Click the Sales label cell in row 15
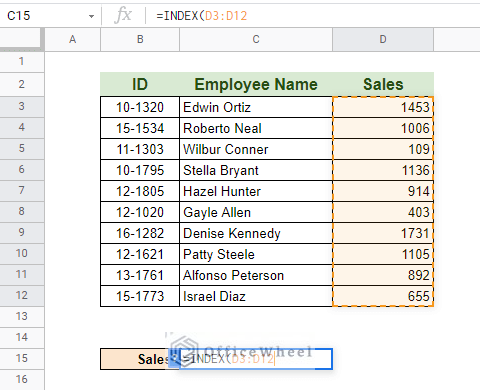The image size is (480, 390). coord(140,359)
